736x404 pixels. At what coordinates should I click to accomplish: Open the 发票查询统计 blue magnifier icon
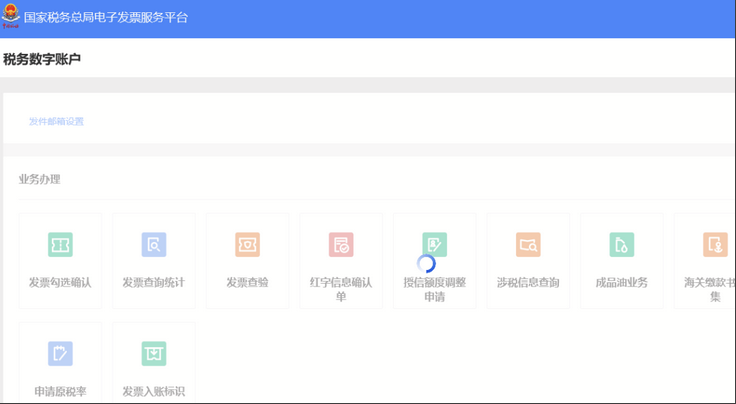[x=153, y=245]
